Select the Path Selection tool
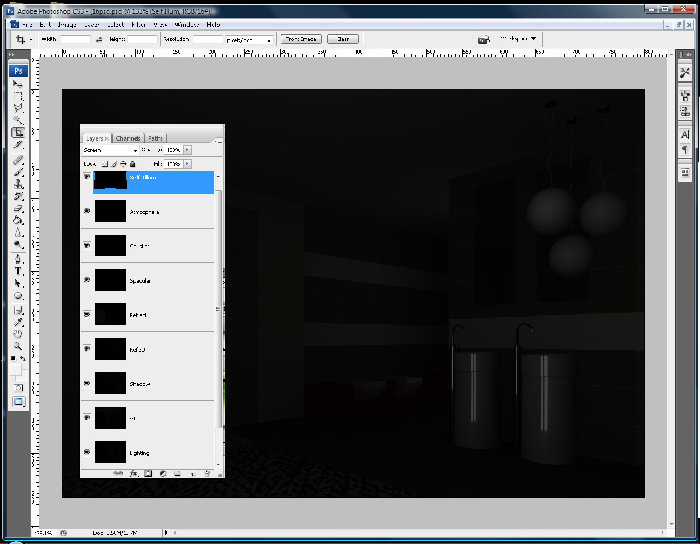Screen dimensions: 700x544 click(x=18, y=283)
